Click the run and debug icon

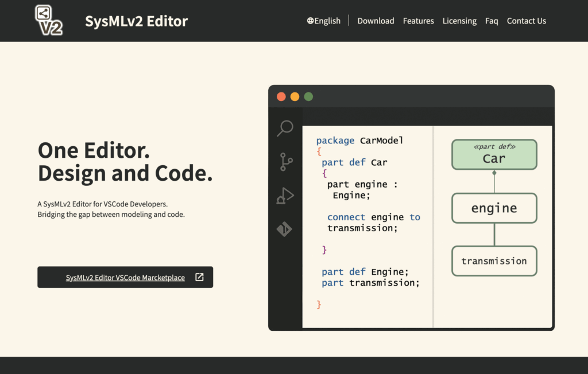285,196
